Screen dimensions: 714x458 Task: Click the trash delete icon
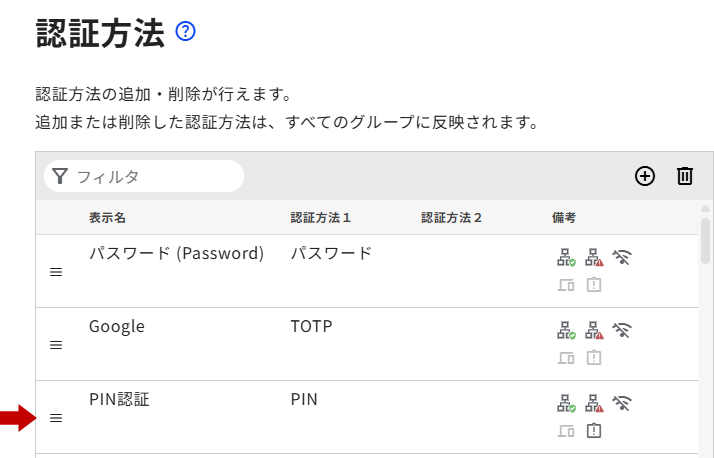pos(685,176)
